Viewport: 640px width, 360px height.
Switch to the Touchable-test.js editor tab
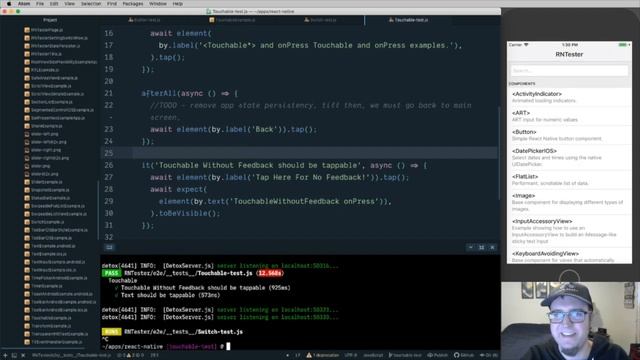408,20
